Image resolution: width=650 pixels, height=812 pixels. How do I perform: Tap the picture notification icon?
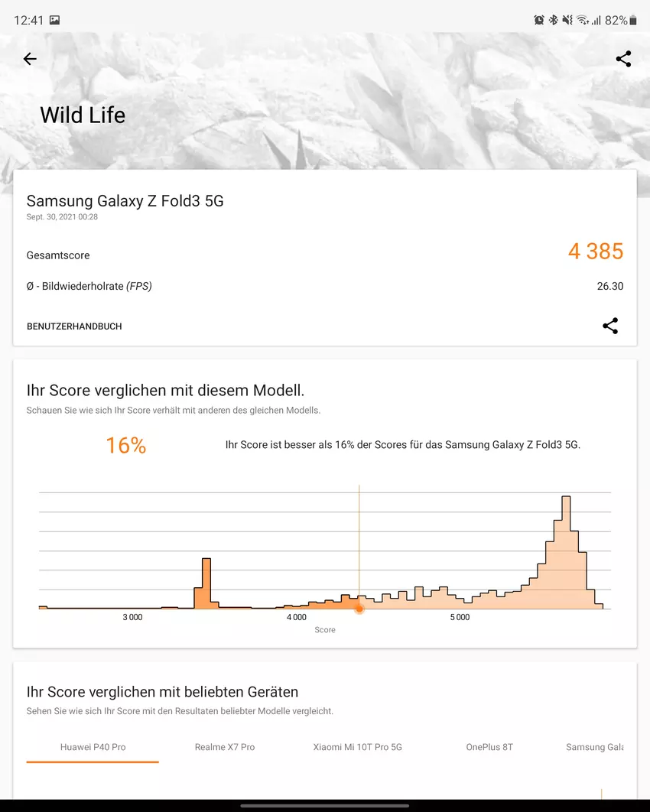pyautogui.click(x=55, y=20)
